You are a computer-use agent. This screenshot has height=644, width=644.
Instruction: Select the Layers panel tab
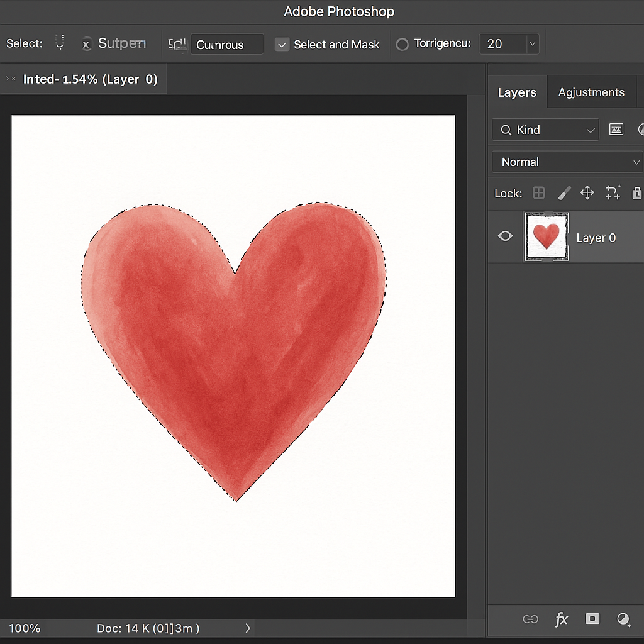pos(517,92)
